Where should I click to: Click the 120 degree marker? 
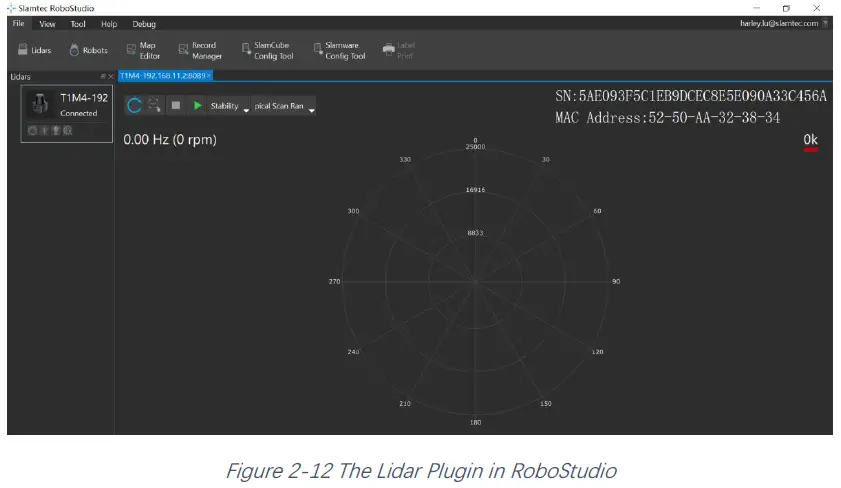597,352
